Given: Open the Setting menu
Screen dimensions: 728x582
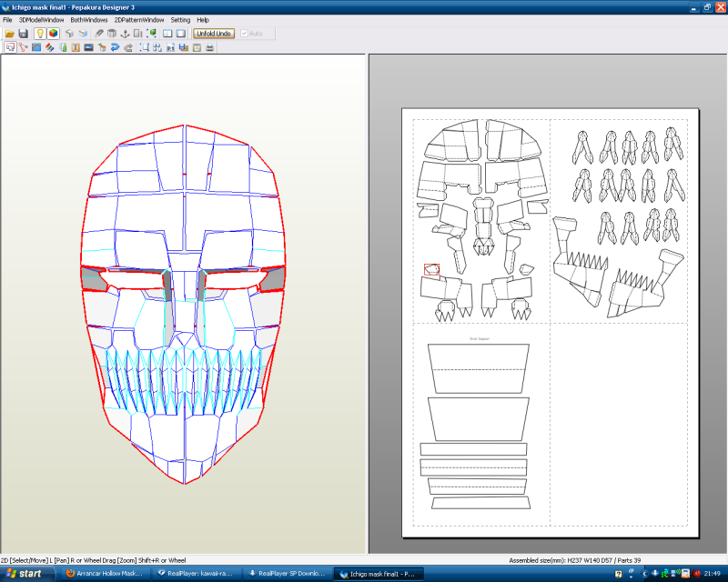Looking at the screenshot, I should click(180, 20).
